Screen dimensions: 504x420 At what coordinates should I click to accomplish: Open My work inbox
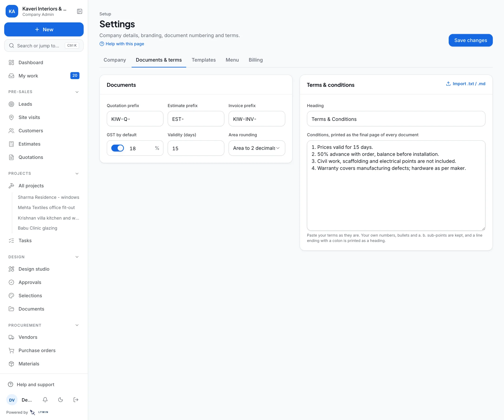(x=44, y=76)
